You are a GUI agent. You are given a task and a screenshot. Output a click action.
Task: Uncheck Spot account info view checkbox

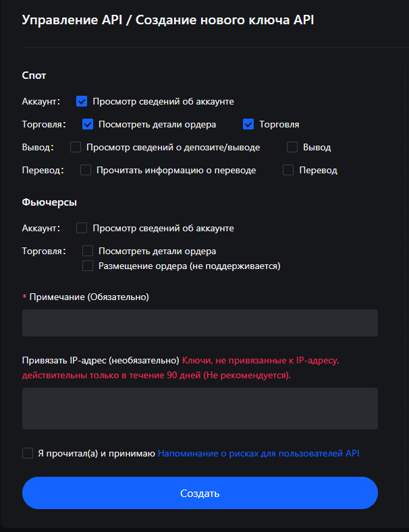(82, 101)
